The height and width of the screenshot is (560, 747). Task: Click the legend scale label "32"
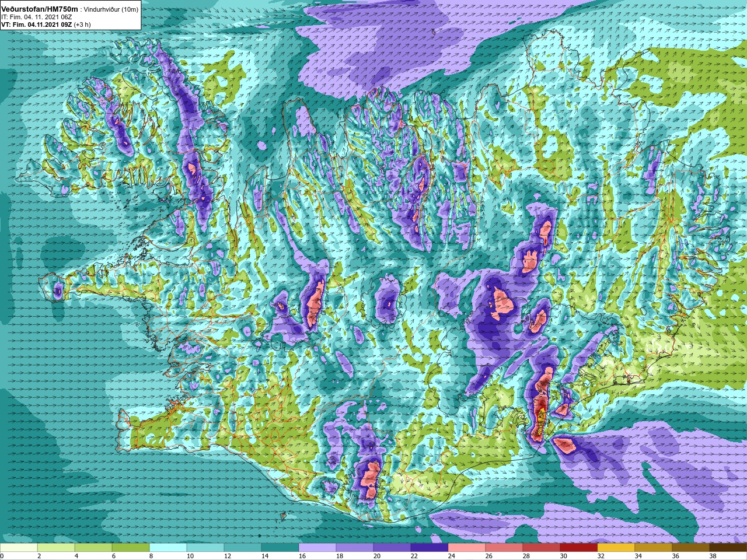(601, 556)
